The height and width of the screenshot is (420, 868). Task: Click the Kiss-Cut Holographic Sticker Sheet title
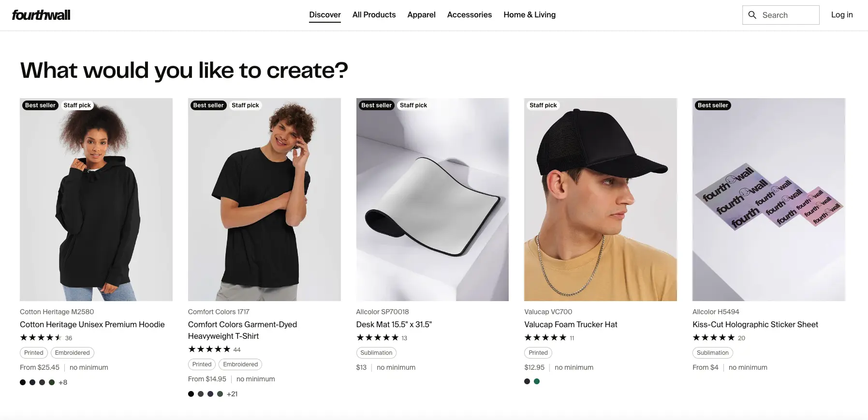755,325
